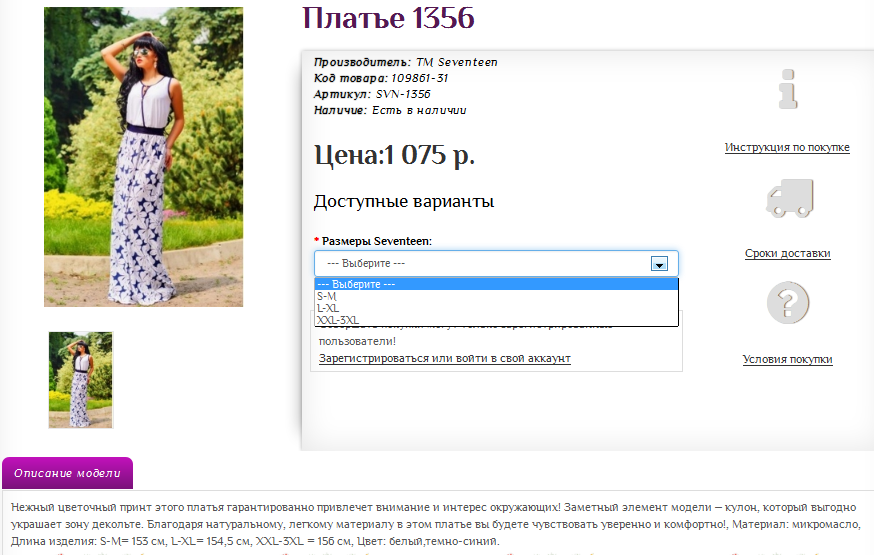The height and width of the screenshot is (555, 874).
Task: Select the L-XL size option
Action: pyautogui.click(x=496, y=308)
